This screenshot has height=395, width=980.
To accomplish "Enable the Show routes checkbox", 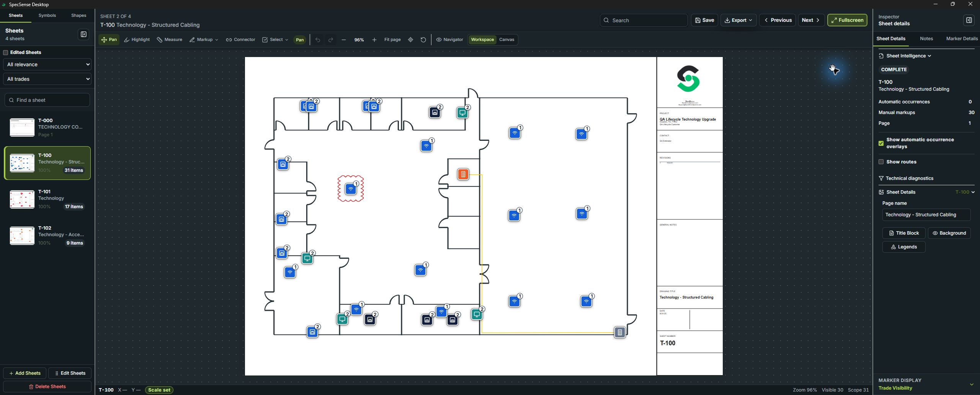I will pos(881,162).
